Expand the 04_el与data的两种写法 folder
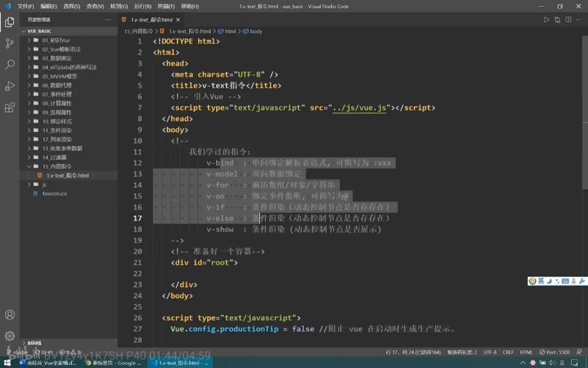 [69, 67]
